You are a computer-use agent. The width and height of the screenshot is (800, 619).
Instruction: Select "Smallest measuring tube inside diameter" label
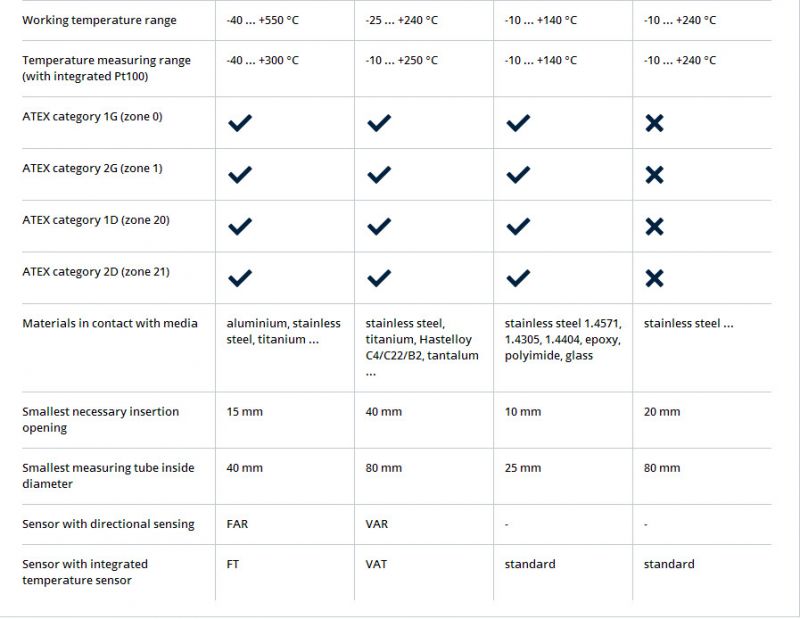108,476
